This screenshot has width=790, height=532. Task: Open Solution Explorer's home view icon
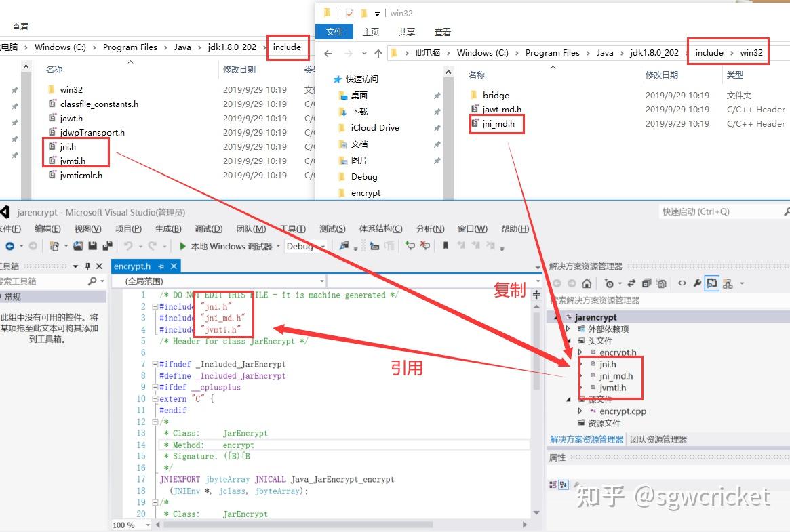[x=587, y=283]
